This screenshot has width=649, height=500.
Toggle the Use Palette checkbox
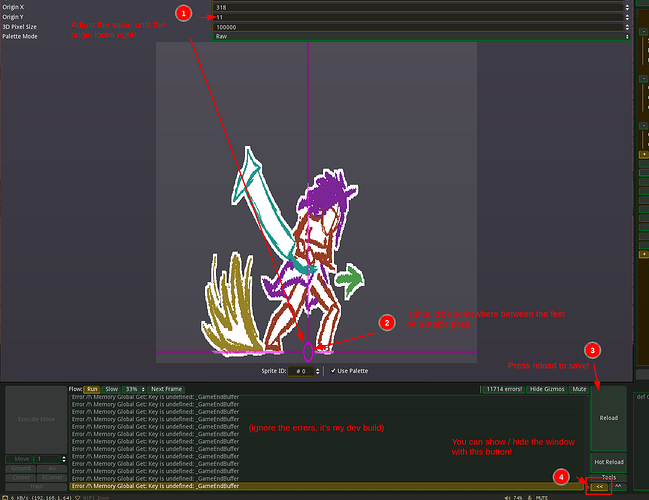333,371
